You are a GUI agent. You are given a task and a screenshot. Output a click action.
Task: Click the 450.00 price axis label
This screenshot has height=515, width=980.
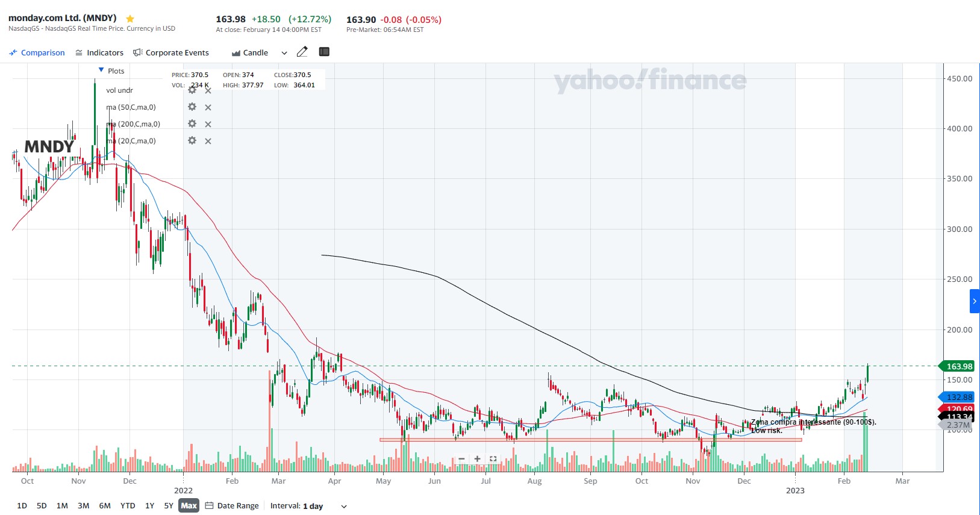point(960,78)
